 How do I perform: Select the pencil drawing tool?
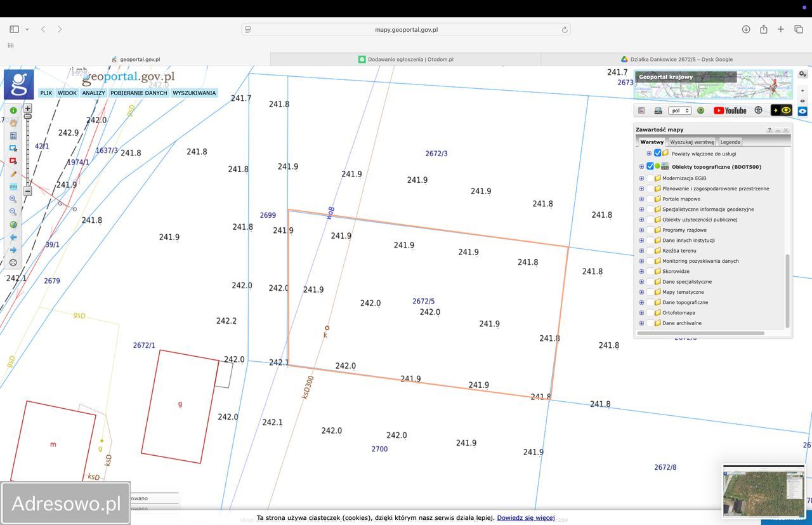13,174
